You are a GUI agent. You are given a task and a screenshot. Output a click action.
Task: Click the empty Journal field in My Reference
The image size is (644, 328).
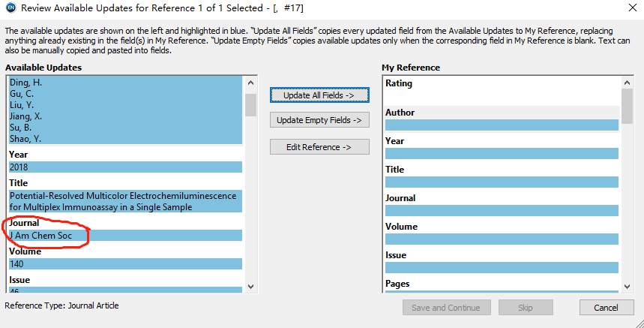(502, 211)
